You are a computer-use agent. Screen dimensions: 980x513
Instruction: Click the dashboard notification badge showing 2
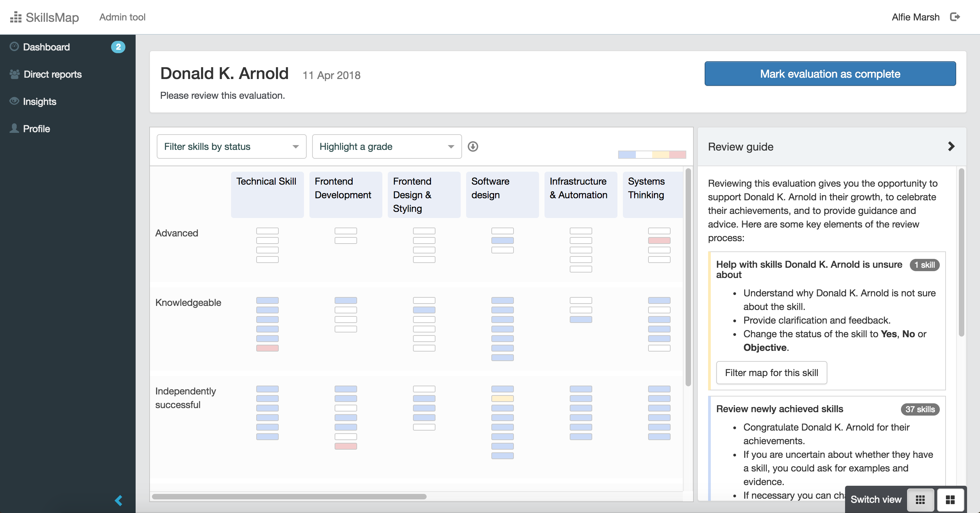tap(118, 46)
